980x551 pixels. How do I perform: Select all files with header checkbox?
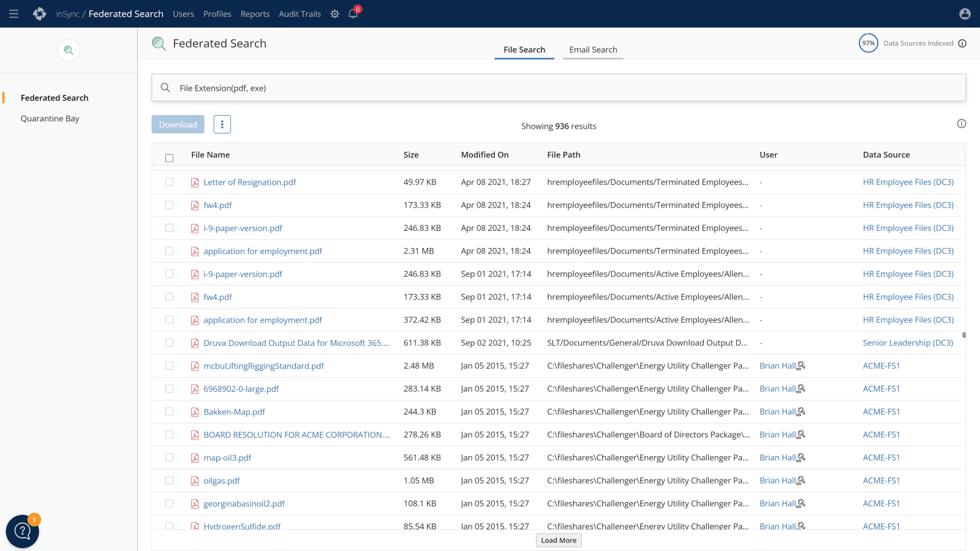coord(170,158)
